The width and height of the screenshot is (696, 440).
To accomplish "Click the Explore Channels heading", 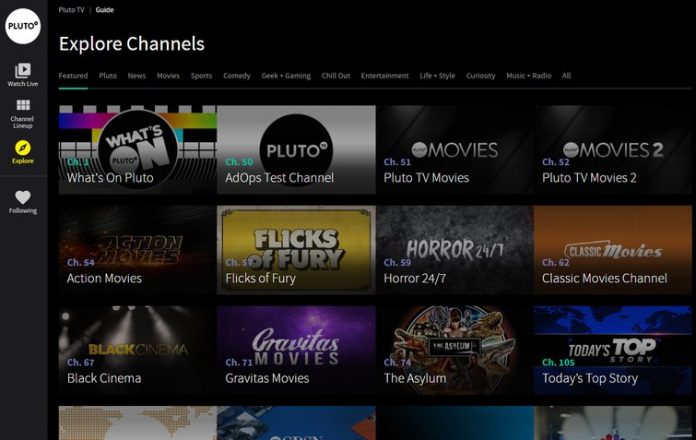I will [x=132, y=44].
